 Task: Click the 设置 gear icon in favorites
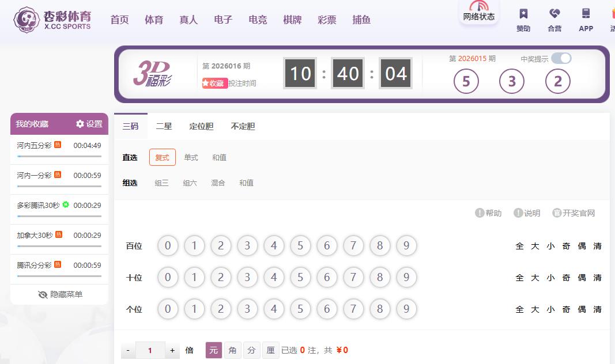coord(80,124)
